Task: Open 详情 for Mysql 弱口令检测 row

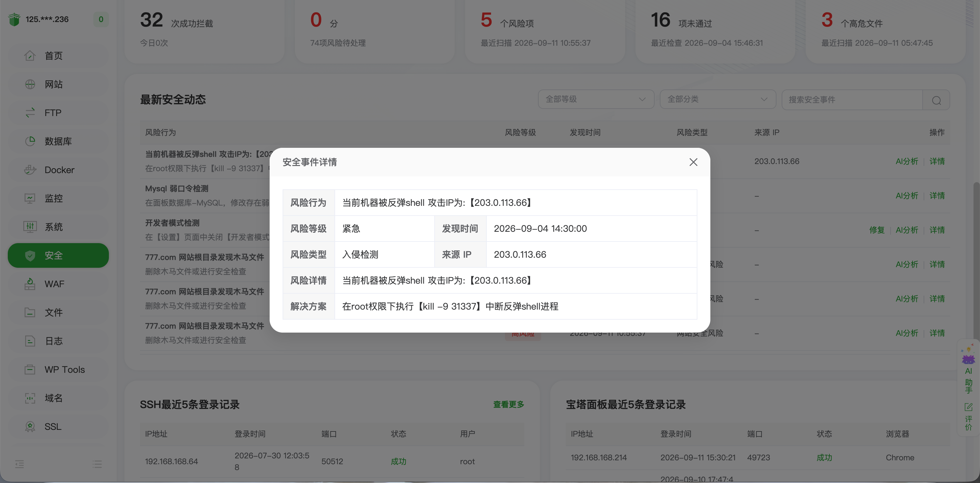Action: [x=937, y=196]
